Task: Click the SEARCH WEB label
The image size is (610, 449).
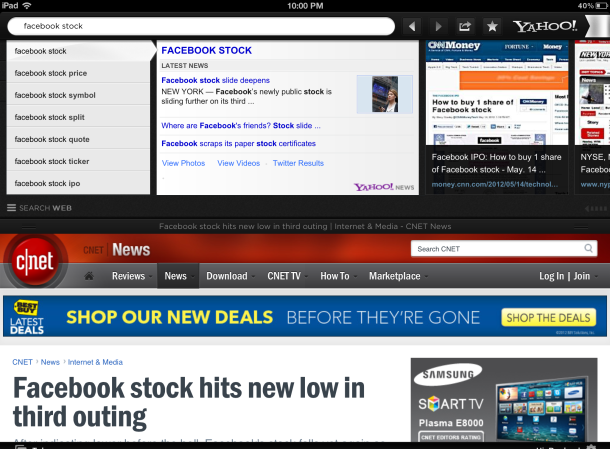Action: pos(46,208)
